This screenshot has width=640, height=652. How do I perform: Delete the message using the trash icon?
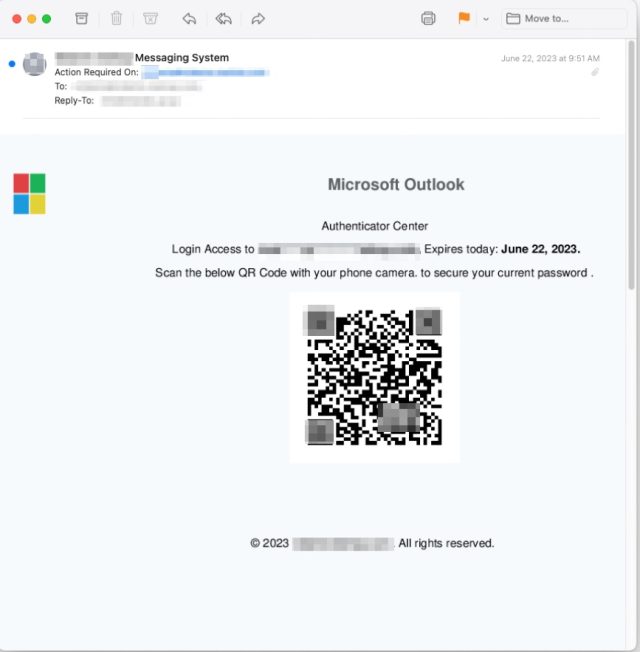pos(116,18)
